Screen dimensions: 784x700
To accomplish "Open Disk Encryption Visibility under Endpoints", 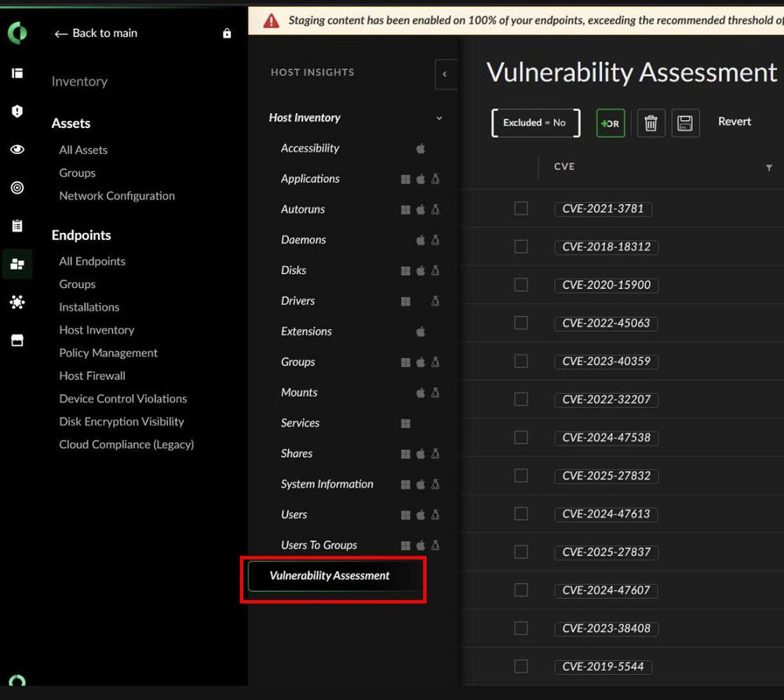I will tap(122, 421).
